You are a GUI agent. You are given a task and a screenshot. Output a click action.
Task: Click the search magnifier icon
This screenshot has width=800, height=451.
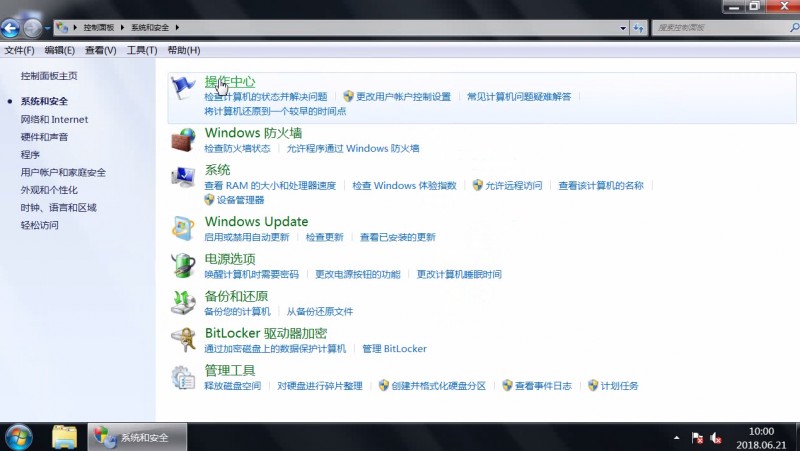click(x=794, y=28)
